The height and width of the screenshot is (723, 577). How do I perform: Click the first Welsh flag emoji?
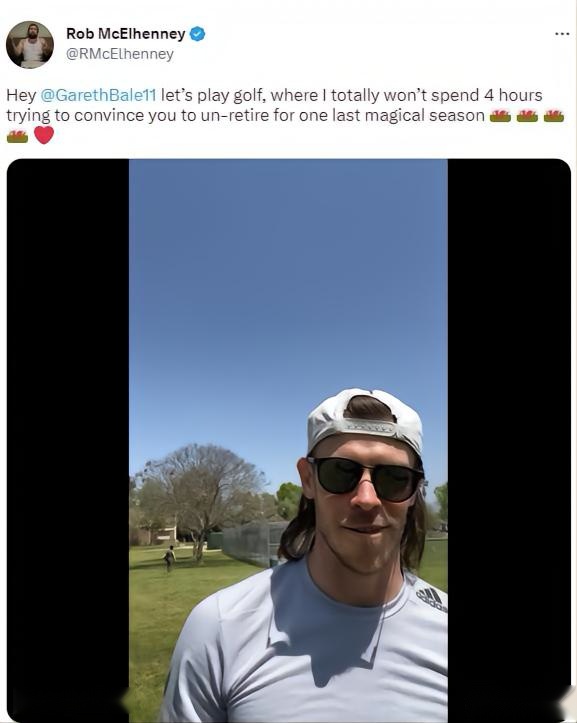click(x=500, y=115)
